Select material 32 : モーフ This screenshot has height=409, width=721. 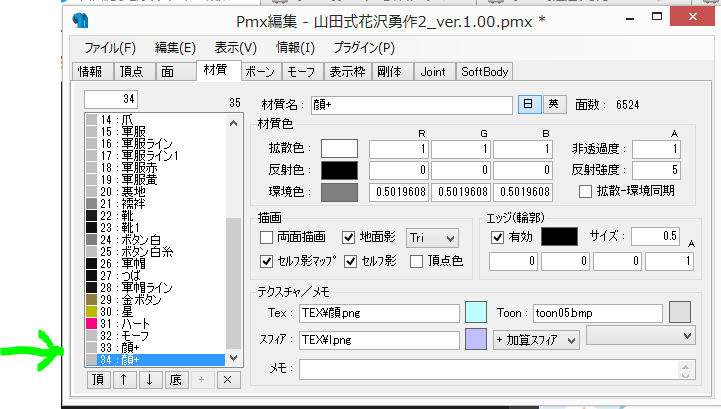pos(155,335)
